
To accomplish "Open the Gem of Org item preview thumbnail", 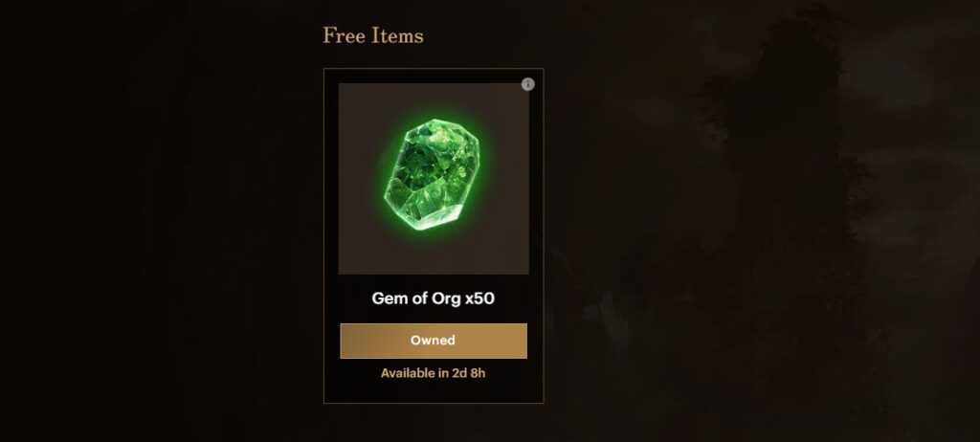I will 433,178.
